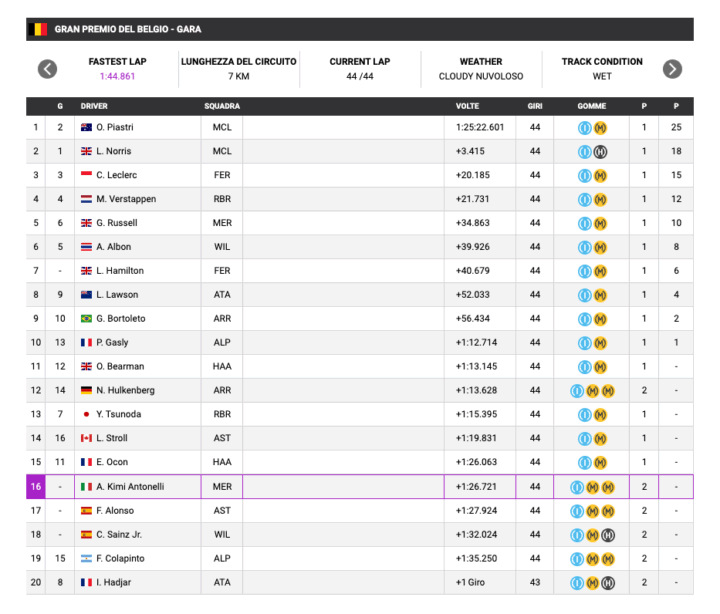The height and width of the screenshot is (614, 720).
Task: Click the DRIVER column header
Action: point(94,106)
